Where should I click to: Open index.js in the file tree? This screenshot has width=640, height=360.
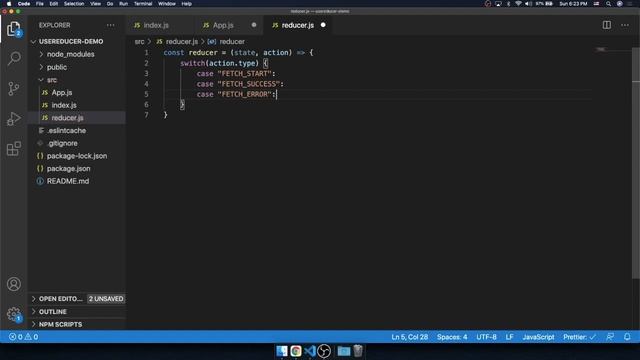[x=77, y=105]
